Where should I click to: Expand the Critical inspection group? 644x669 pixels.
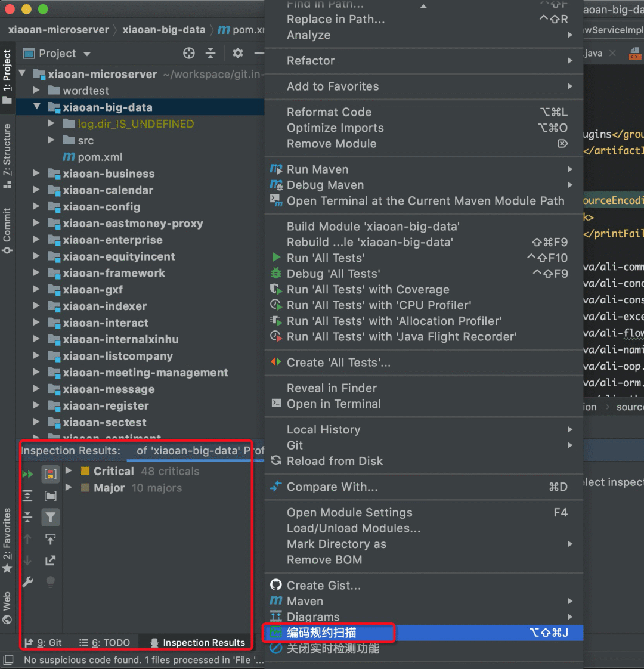pos(69,470)
